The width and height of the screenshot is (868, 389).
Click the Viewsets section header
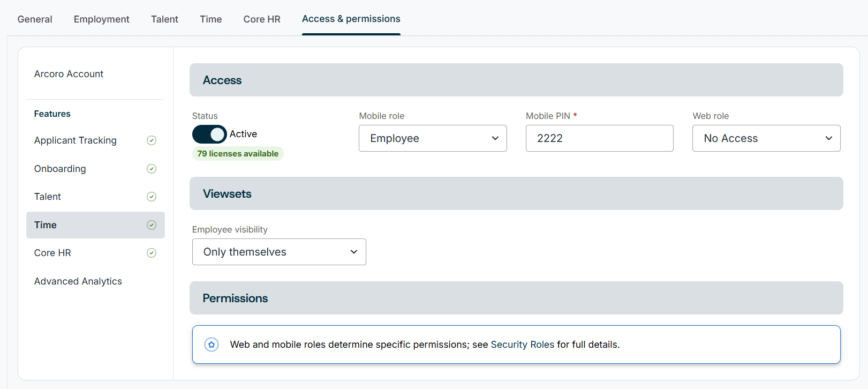pyautogui.click(x=516, y=193)
